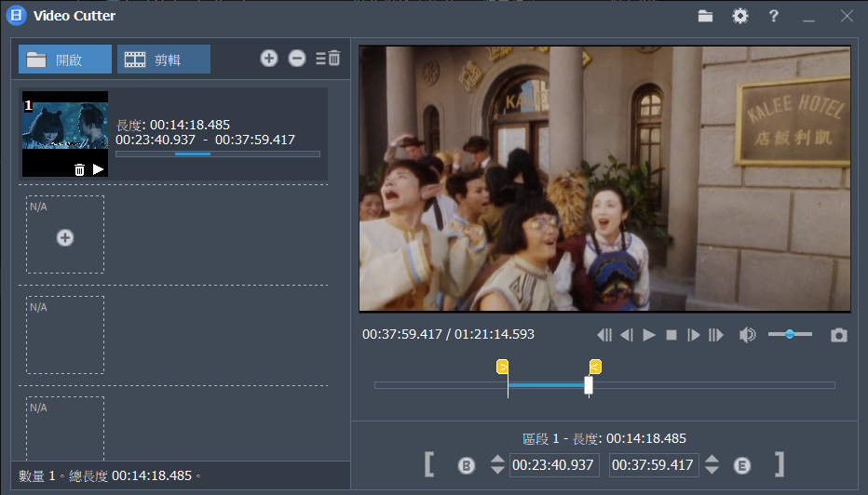Image resolution: width=868 pixels, height=495 pixels.
Task: Select segment 1 thumbnail
Action: click(65, 134)
